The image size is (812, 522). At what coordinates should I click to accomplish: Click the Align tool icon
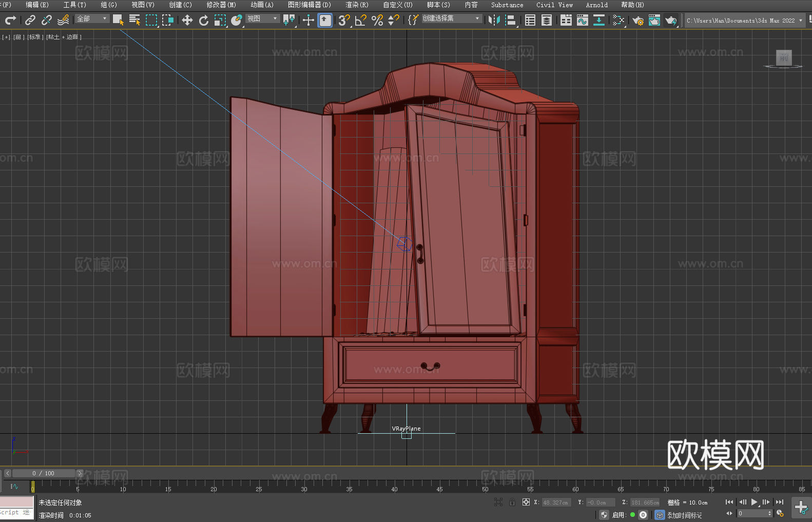[511, 20]
